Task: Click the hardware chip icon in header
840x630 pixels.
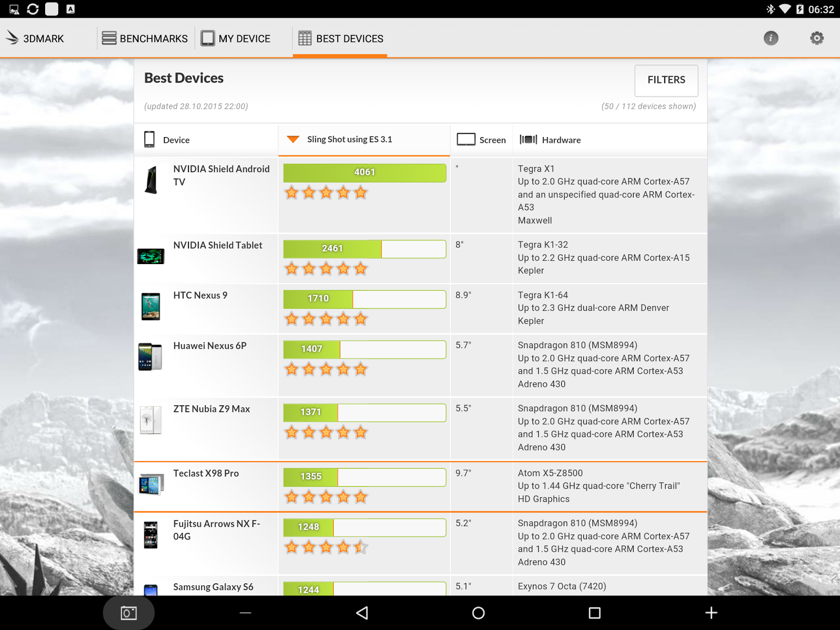Action: coord(529,139)
